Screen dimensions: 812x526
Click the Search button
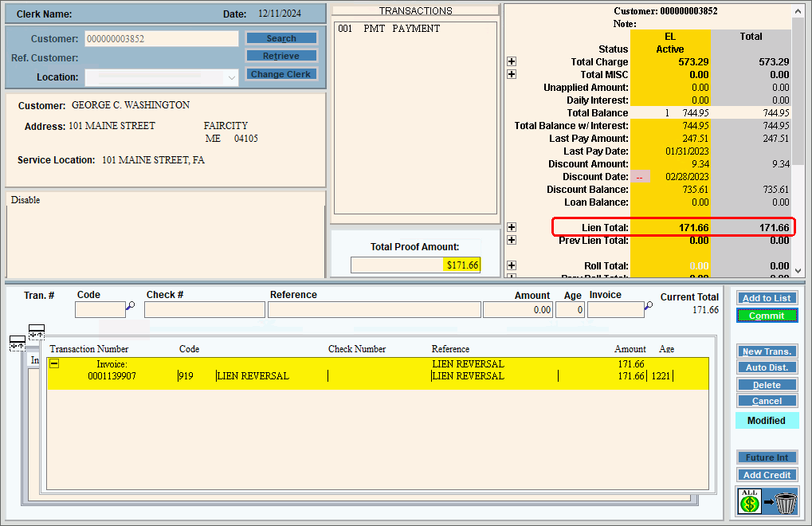(x=281, y=38)
